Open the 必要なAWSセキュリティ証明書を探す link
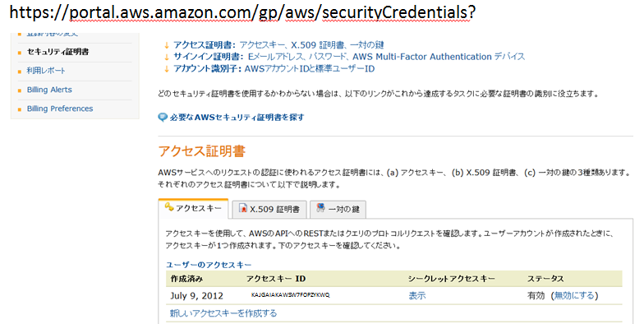Screen dimensions: 644x324 [x=237, y=117]
